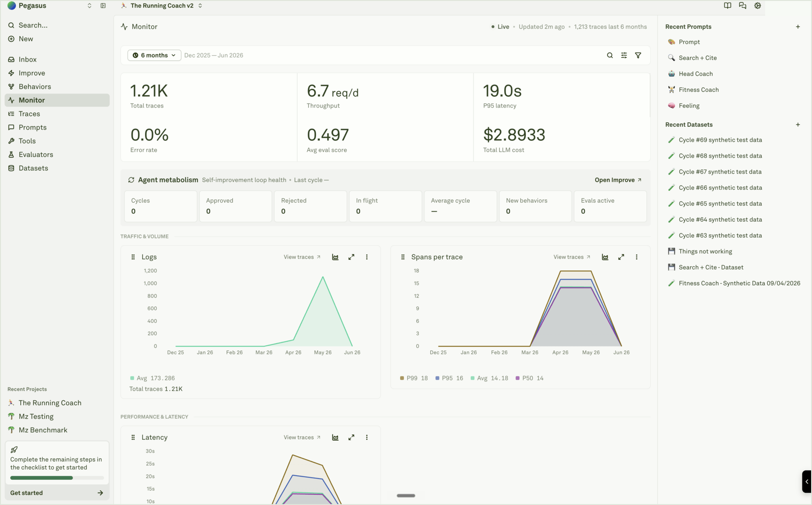Click View traces on Spans per trace
812x505 pixels.
click(572, 257)
